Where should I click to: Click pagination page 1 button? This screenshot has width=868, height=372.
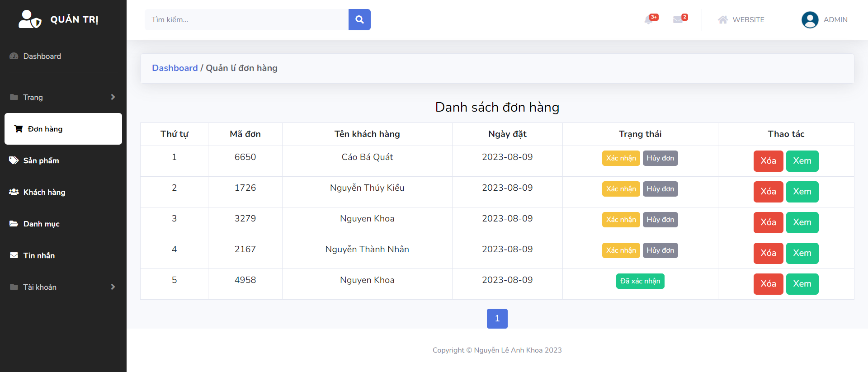tap(497, 319)
